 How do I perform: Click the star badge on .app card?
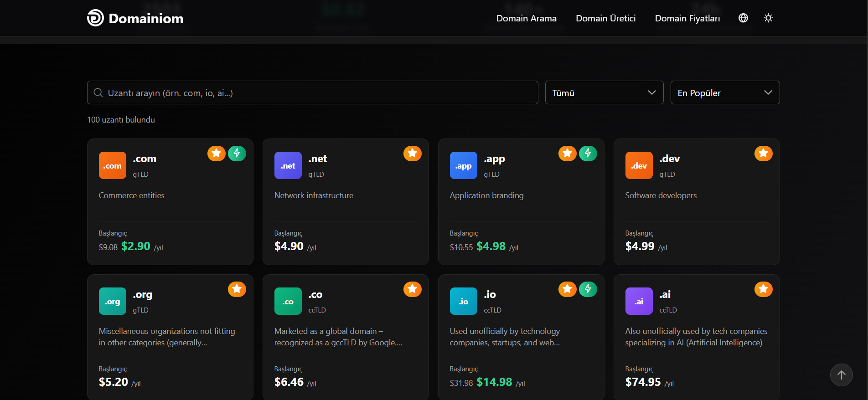point(568,154)
